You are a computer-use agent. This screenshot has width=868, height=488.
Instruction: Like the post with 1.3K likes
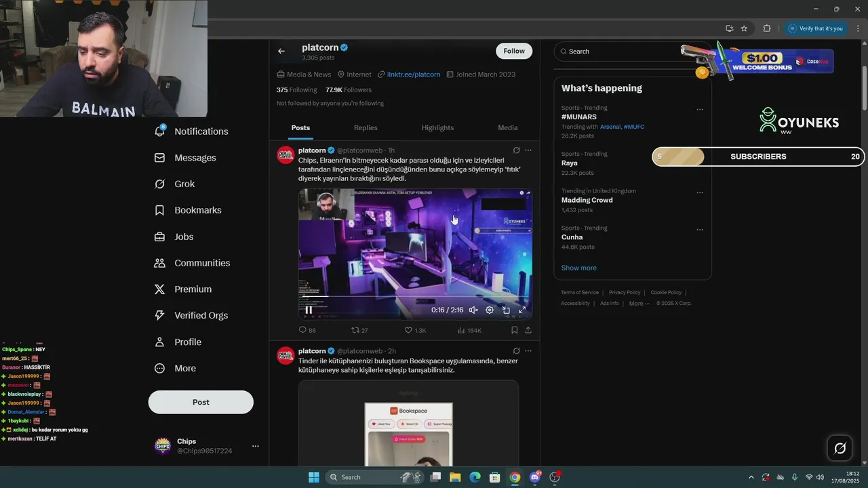click(415, 330)
